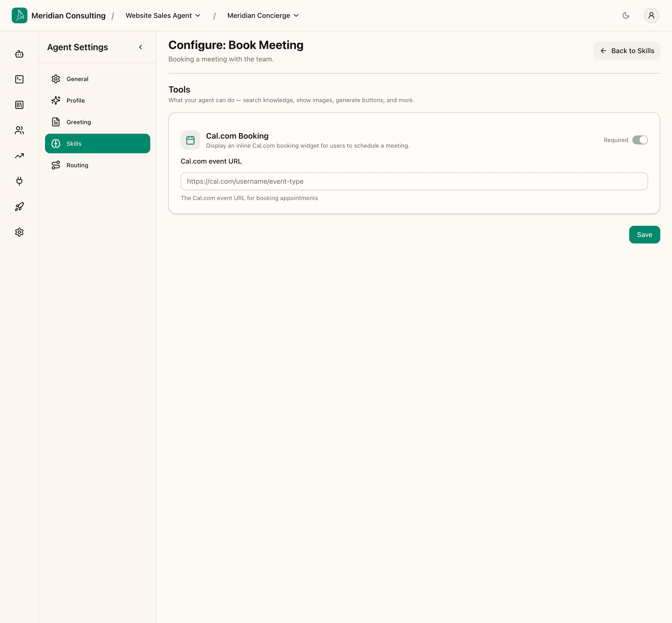Click 'Booking a meeting with the team.' text
The image size is (672, 623).
(x=221, y=59)
